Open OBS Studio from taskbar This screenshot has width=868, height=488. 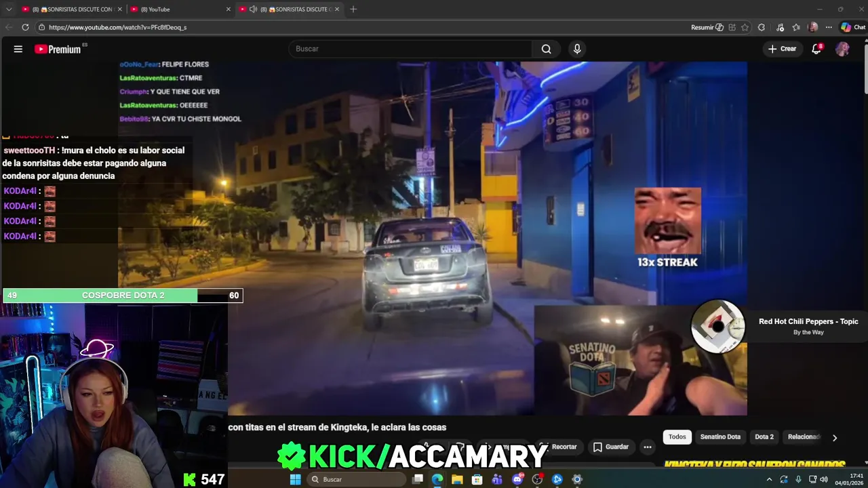click(537, 479)
